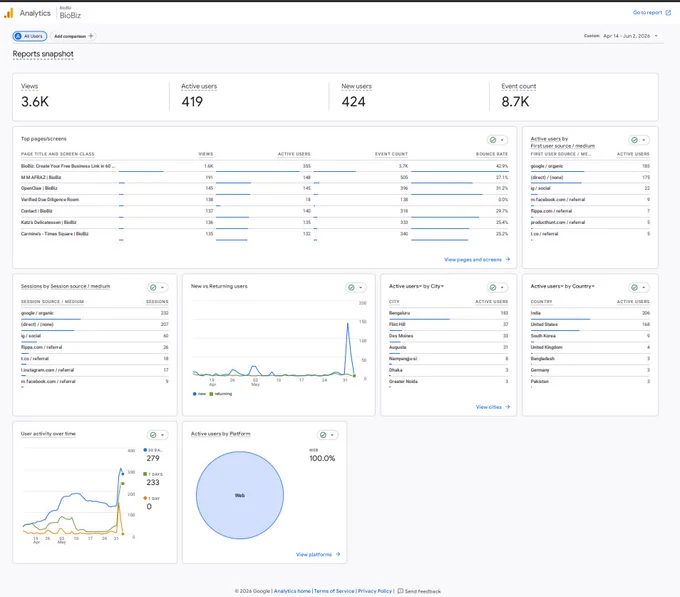Click the Event count metric value 8.7K
Image resolution: width=680 pixels, height=597 pixels.
(515, 102)
